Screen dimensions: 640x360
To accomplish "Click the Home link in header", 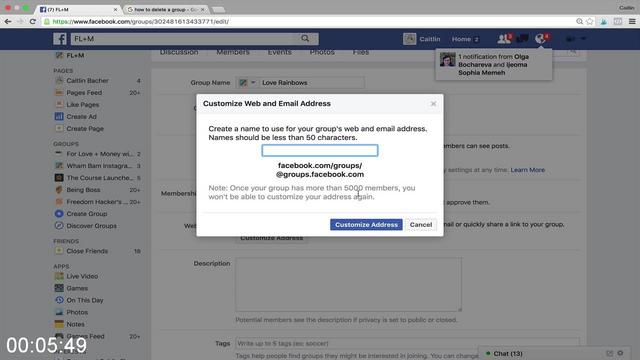I will tap(461, 39).
